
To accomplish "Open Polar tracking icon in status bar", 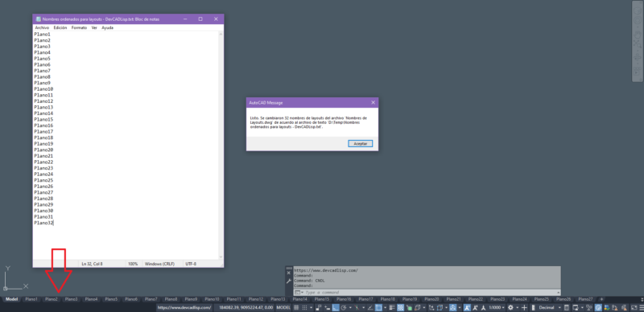I will pos(344,307).
